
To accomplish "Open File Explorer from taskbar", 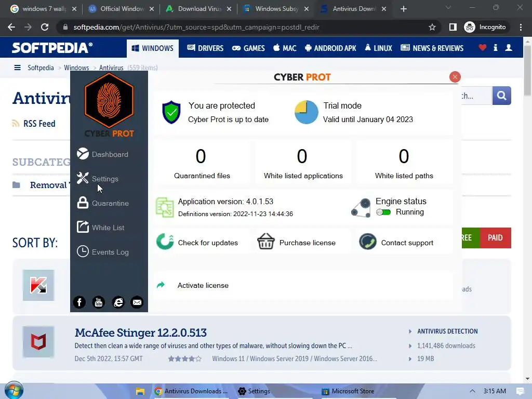I will (x=140, y=391).
